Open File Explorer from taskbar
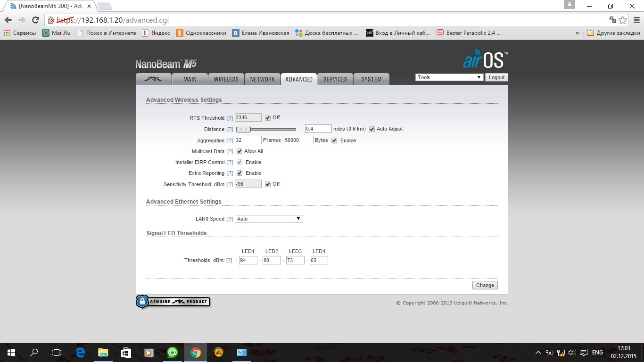The image size is (644, 362). pos(103,353)
